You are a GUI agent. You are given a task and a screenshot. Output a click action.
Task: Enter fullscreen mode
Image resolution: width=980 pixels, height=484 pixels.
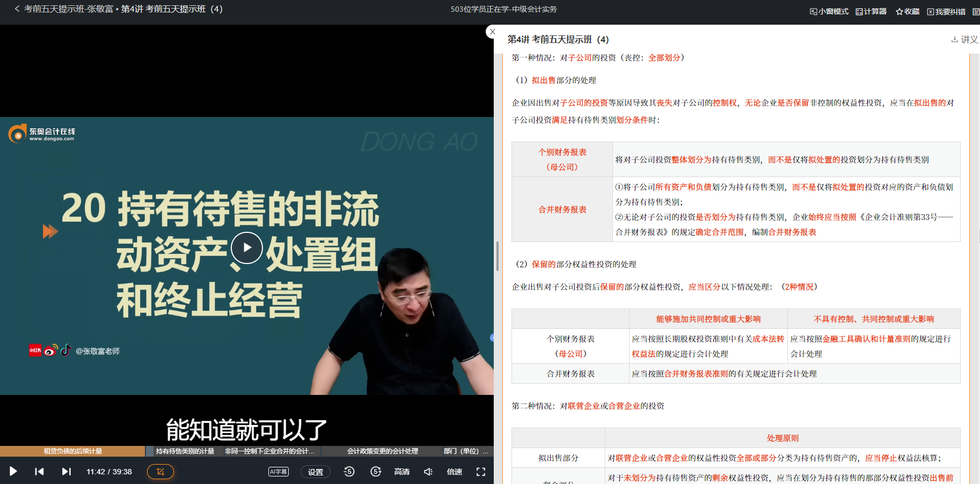[481, 471]
